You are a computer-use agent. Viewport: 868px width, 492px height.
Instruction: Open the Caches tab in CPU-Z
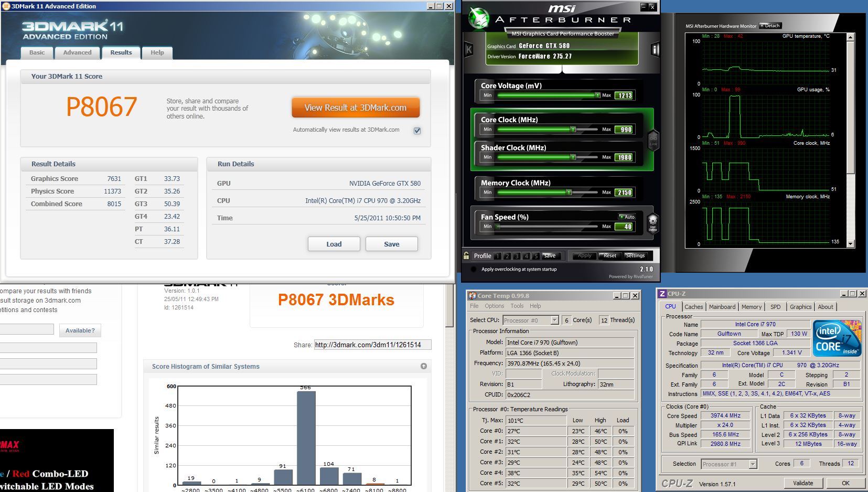(693, 307)
